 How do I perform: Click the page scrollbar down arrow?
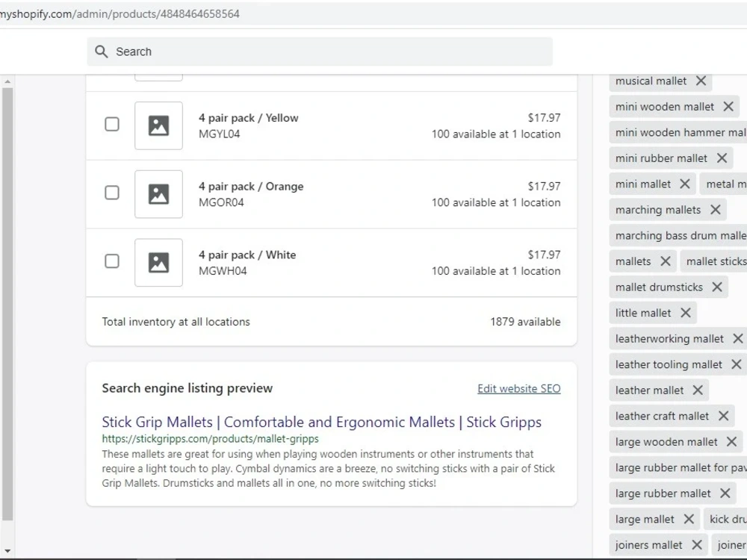[x=7, y=551]
